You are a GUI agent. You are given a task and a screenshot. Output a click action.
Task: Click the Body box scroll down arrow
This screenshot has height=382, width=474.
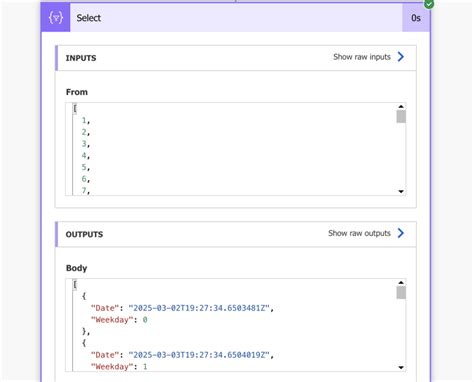tap(401, 367)
